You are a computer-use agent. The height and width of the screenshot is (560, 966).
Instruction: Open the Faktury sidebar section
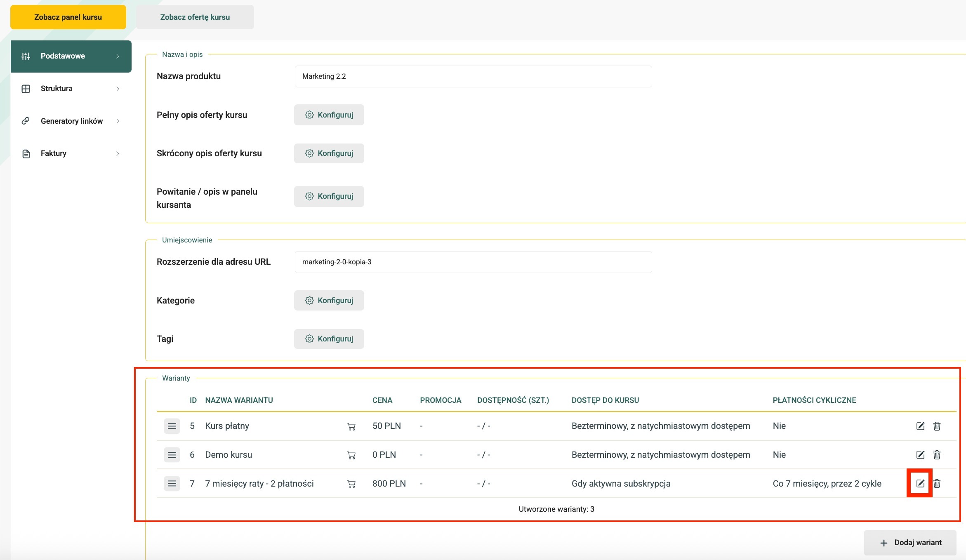coord(54,153)
